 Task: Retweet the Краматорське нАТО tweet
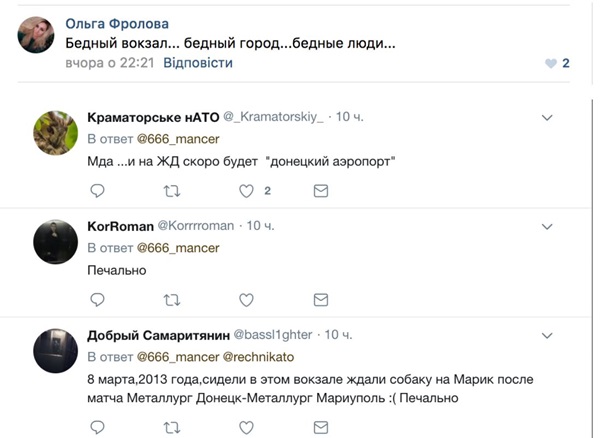172,190
